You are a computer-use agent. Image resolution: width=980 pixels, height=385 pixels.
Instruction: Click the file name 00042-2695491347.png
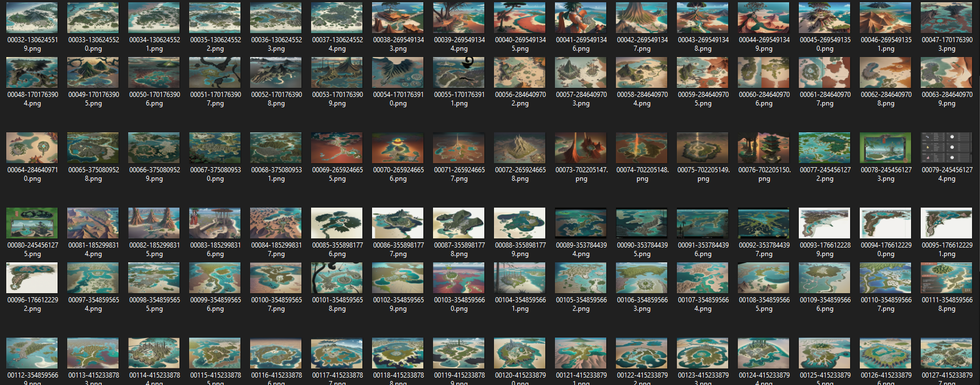(x=642, y=44)
